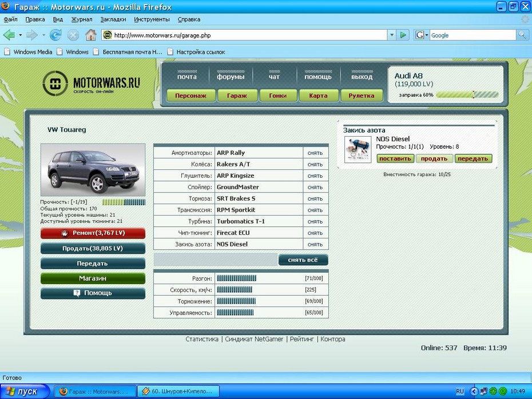Go back with the Firefox back arrow
532x399 pixels.
9,35
